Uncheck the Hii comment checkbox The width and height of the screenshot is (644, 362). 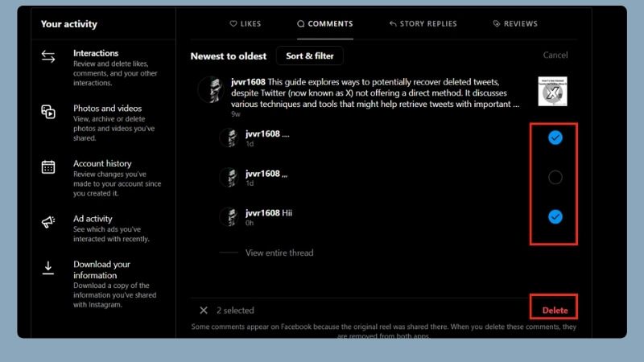click(555, 216)
